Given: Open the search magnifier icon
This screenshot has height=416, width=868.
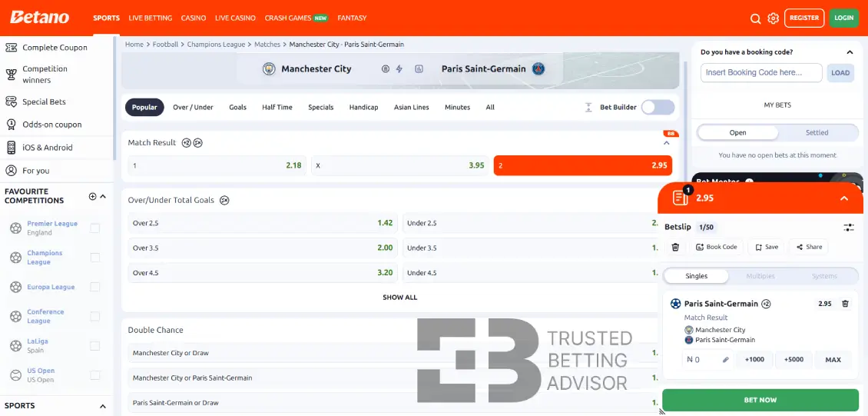Looking at the screenshot, I should [x=755, y=18].
